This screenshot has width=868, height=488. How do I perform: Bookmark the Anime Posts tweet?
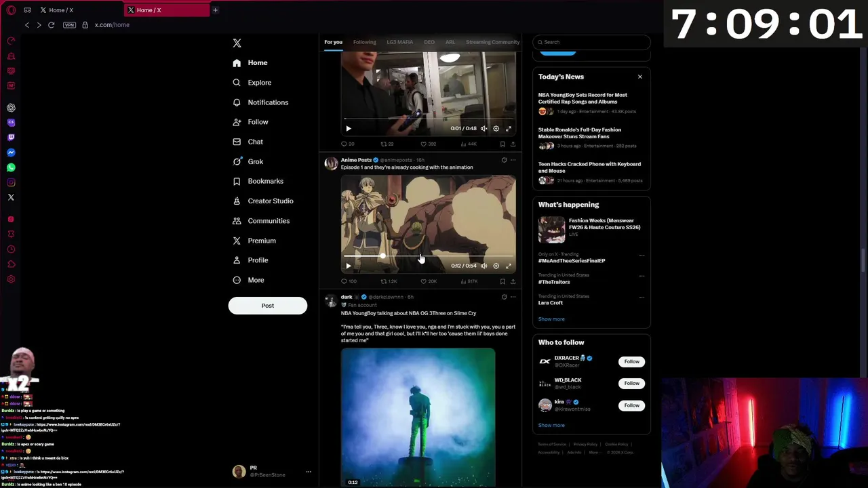pos(502,281)
